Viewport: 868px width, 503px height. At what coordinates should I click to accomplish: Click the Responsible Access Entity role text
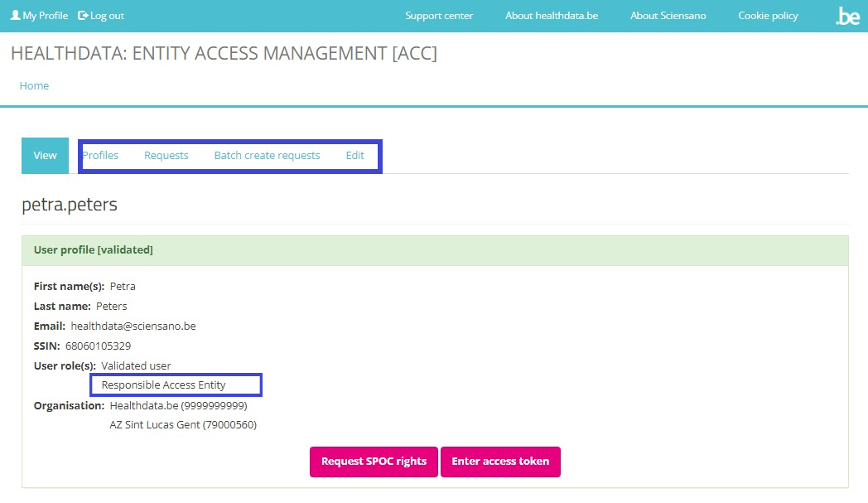163,385
